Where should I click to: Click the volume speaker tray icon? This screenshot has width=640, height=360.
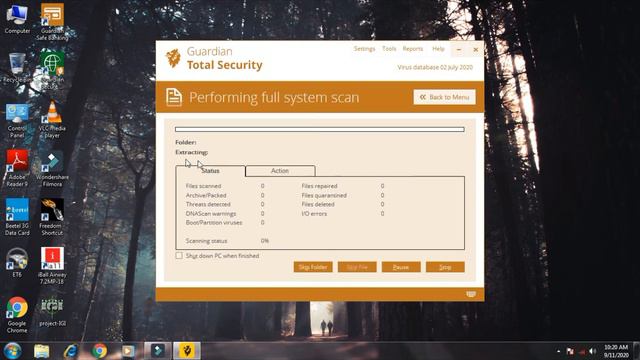(x=593, y=351)
